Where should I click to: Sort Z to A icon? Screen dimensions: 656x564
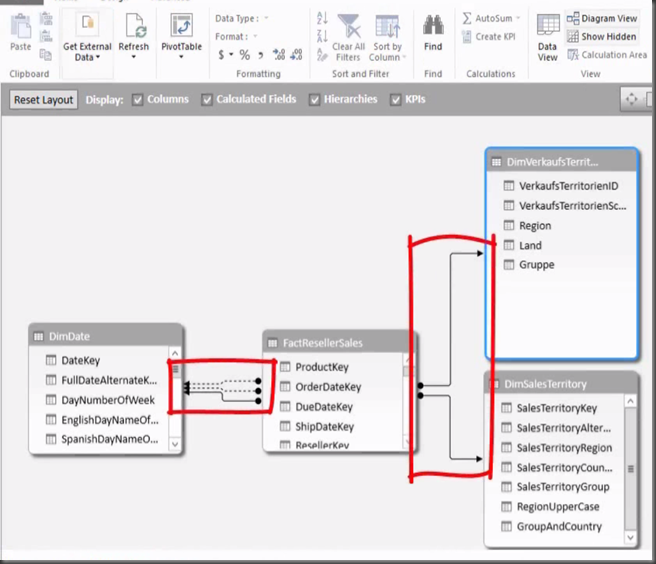(322, 36)
